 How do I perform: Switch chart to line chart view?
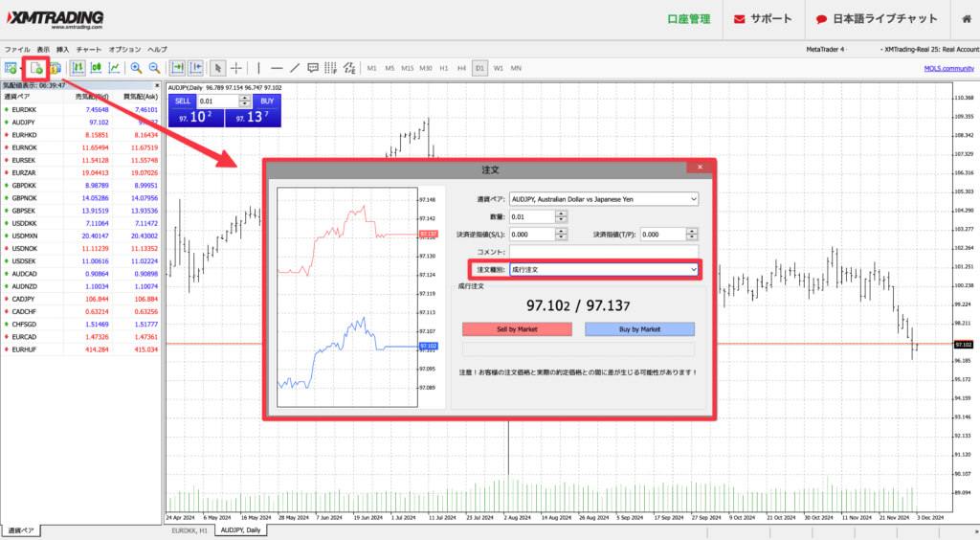115,68
